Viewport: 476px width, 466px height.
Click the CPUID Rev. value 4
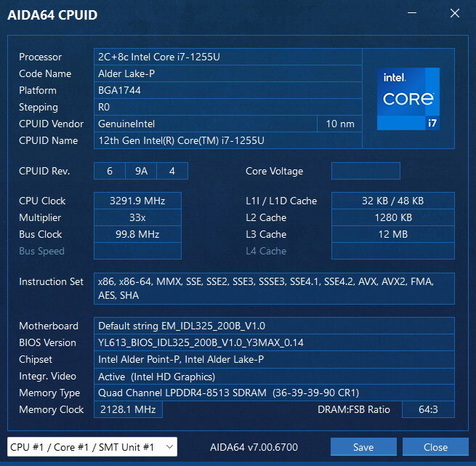pos(172,171)
